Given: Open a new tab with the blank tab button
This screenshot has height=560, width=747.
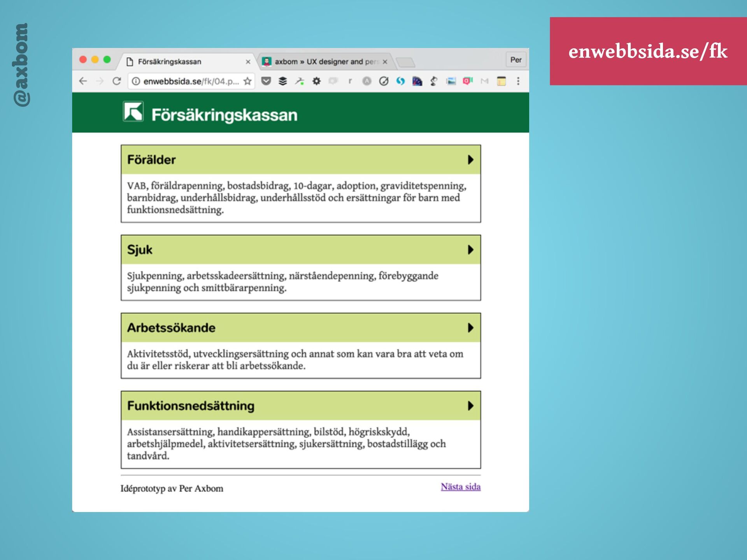Looking at the screenshot, I should tap(405, 62).
